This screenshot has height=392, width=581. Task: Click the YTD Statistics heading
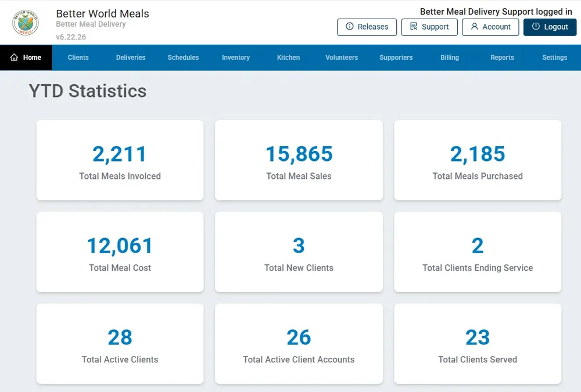[88, 91]
